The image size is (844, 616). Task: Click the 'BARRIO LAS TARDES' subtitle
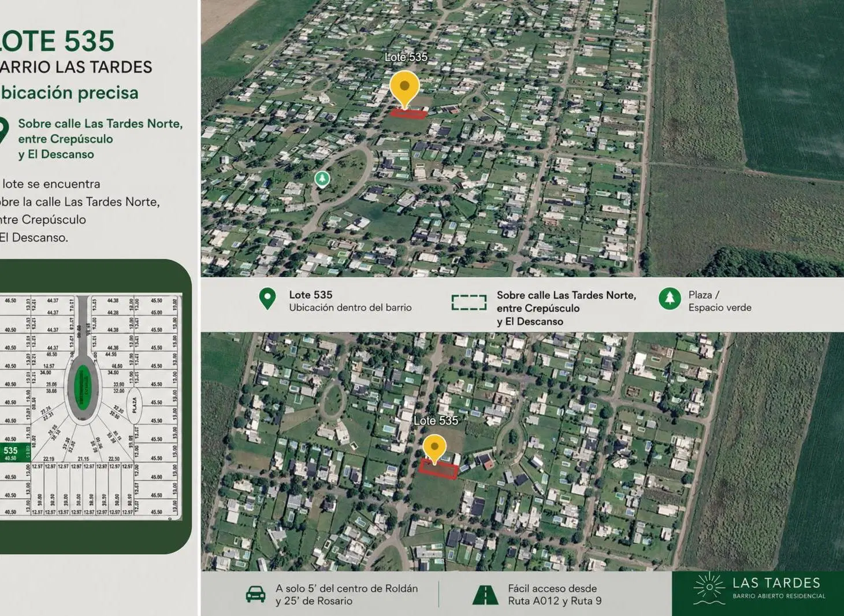(x=76, y=67)
